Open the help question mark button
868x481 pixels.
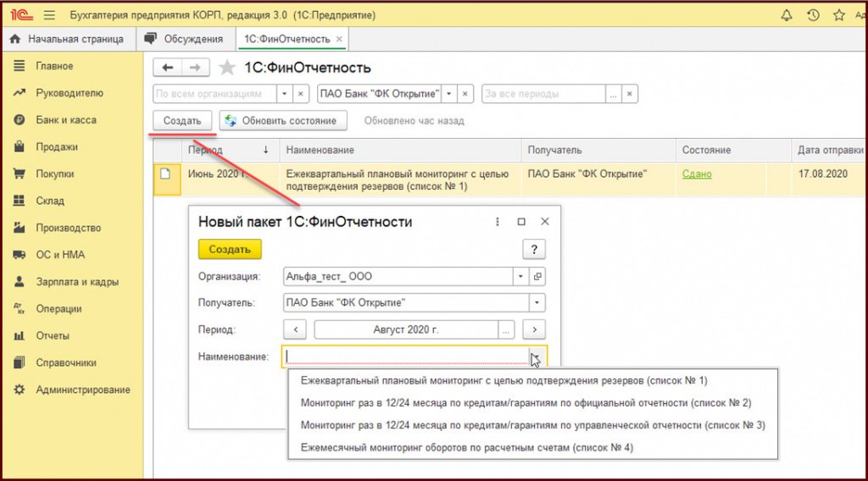point(533,249)
